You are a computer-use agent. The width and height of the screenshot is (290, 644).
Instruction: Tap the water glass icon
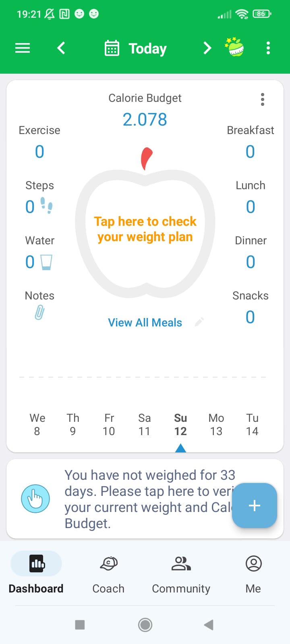(x=46, y=262)
